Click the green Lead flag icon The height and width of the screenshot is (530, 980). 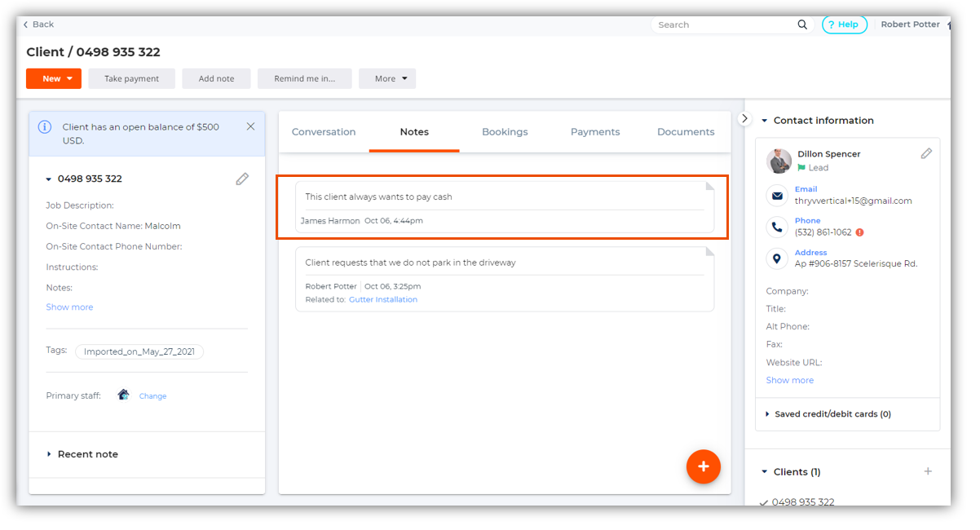click(x=801, y=167)
